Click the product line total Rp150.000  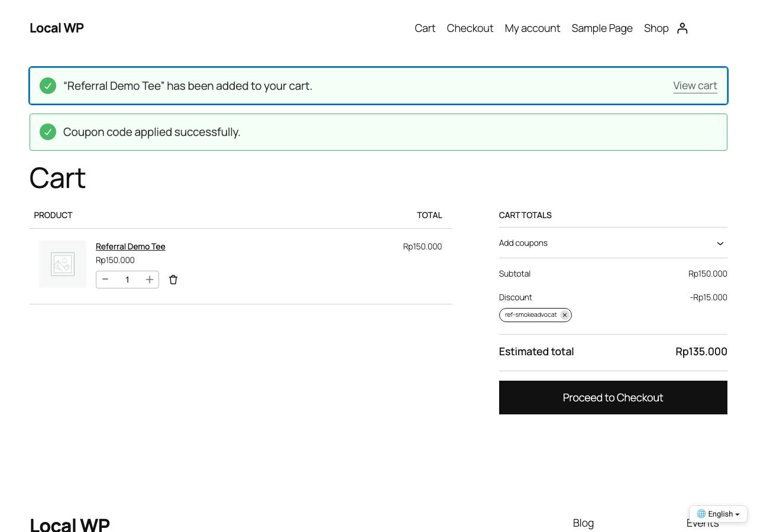click(x=422, y=246)
